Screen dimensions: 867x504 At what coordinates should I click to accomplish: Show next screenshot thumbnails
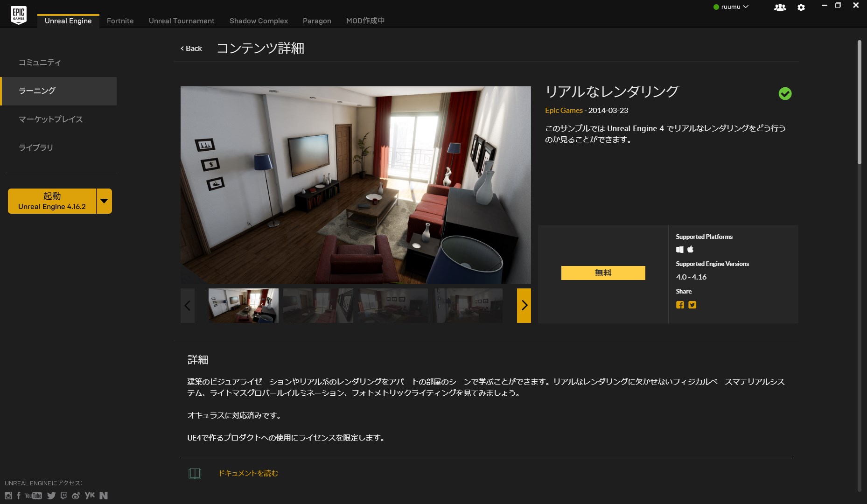pos(524,306)
